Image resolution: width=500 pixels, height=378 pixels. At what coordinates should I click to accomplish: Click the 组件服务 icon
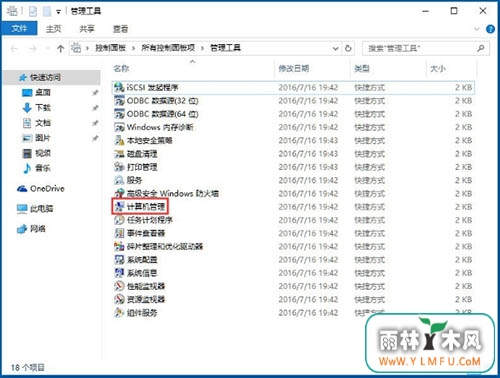click(x=119, y=313)
